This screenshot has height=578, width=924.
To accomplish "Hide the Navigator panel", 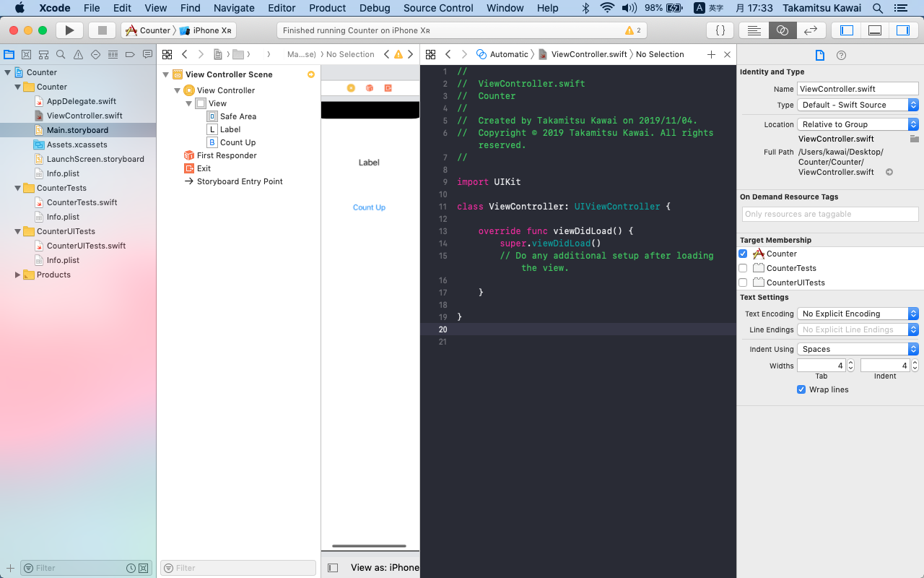I will [847, 30].
